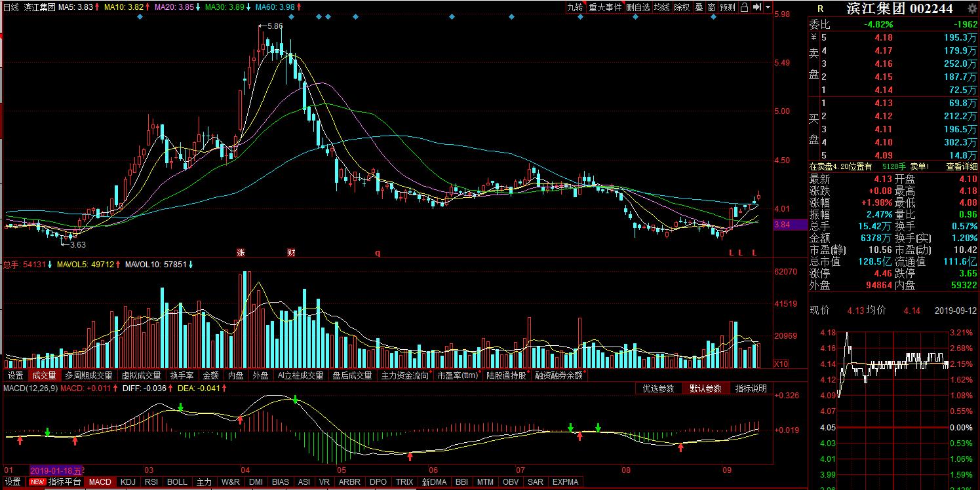Select the 换手率 turnover rate tab
This screenshot has width=980, height=490.
coord(182,376)
